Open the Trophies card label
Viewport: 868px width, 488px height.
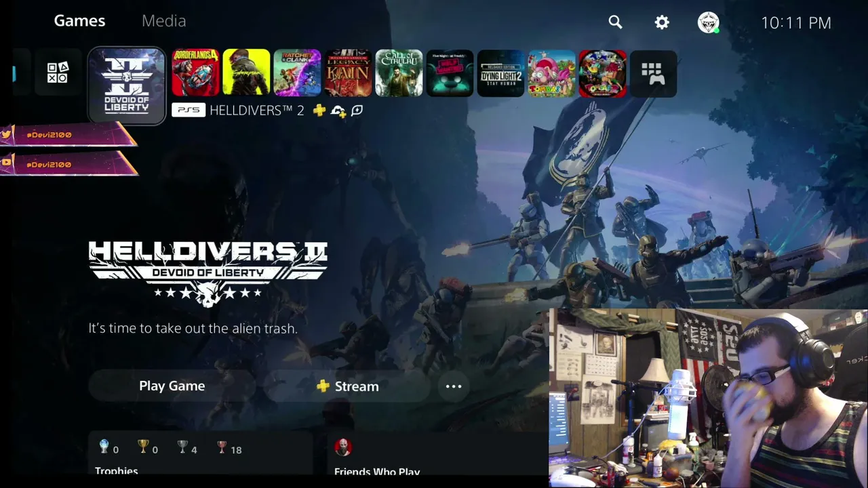point(117,471)
